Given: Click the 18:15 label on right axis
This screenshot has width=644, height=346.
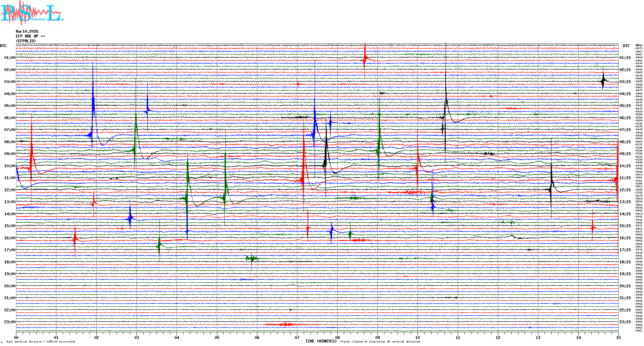Looking at the screenshot, I should tap(625, 262).
